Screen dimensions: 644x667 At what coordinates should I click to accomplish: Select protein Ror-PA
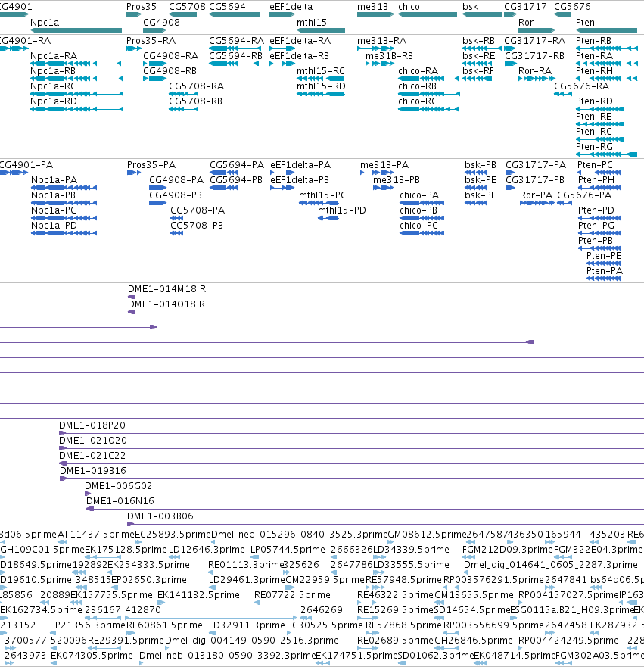[537, 203]
